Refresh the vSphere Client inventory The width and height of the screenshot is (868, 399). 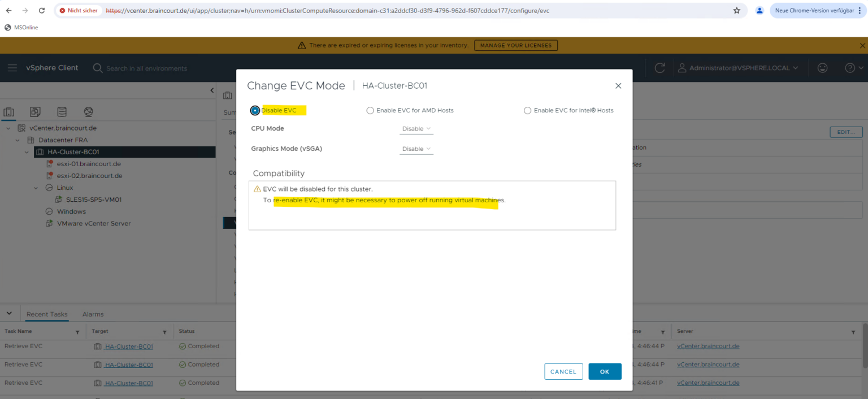(659, 67)
